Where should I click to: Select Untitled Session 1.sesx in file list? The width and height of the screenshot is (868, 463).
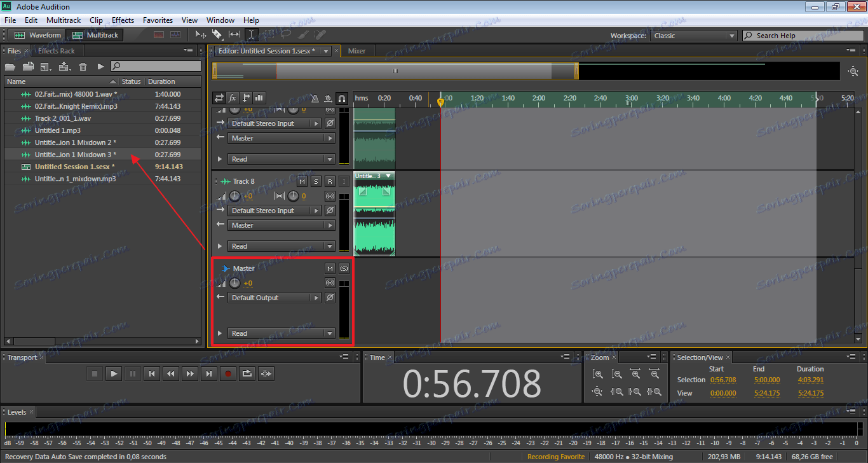(x=74, y=167)
